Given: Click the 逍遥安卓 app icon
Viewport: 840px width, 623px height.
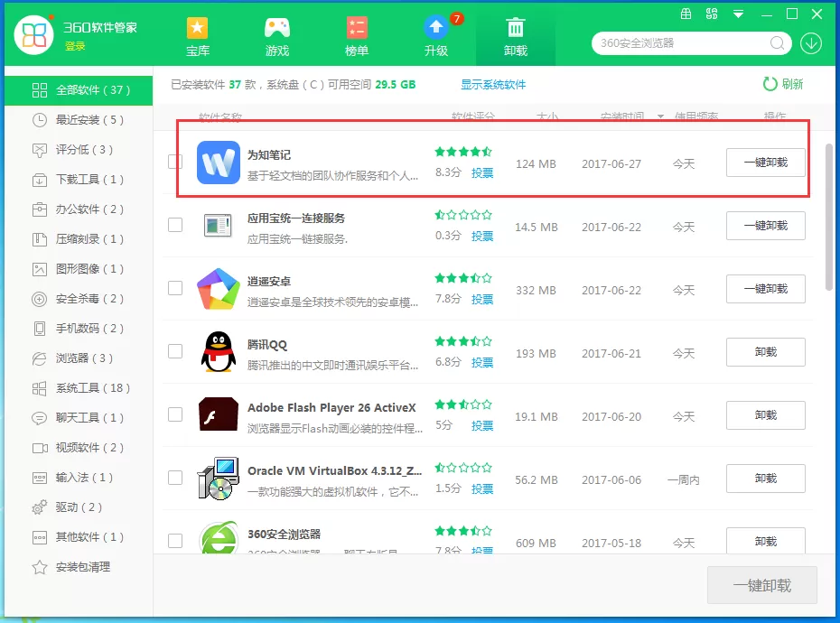Looking at the screenshot, I should click(218, 289).
